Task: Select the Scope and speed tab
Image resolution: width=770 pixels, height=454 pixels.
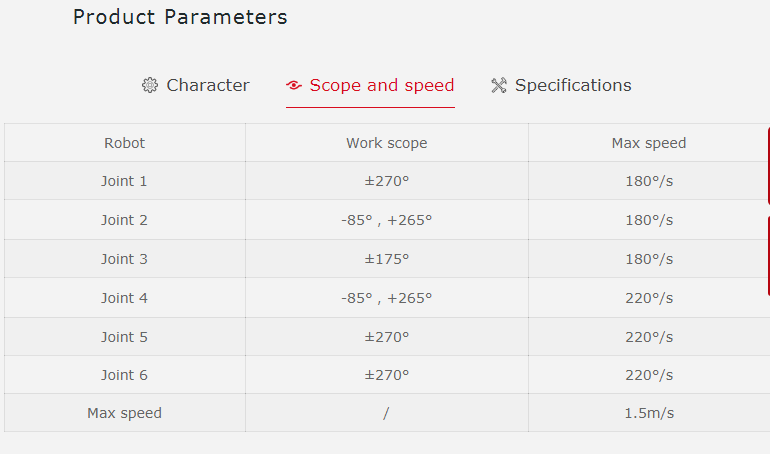Action: click(x=381, y=86)
